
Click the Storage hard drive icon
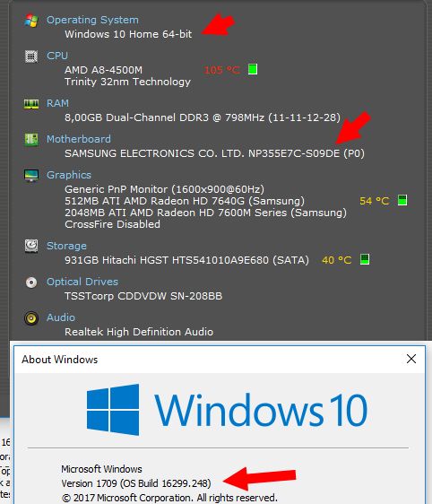tap(31, 246)
